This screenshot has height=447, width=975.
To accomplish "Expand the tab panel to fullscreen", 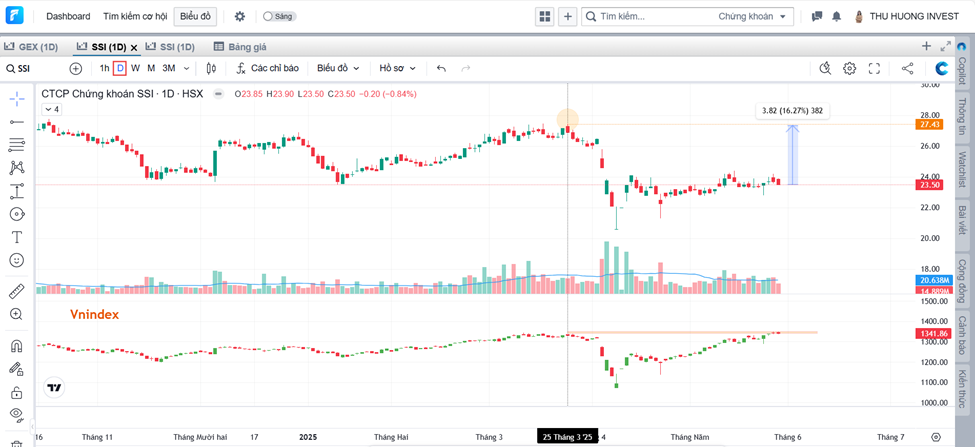I will pyautogui.click(x=946, y=46).
